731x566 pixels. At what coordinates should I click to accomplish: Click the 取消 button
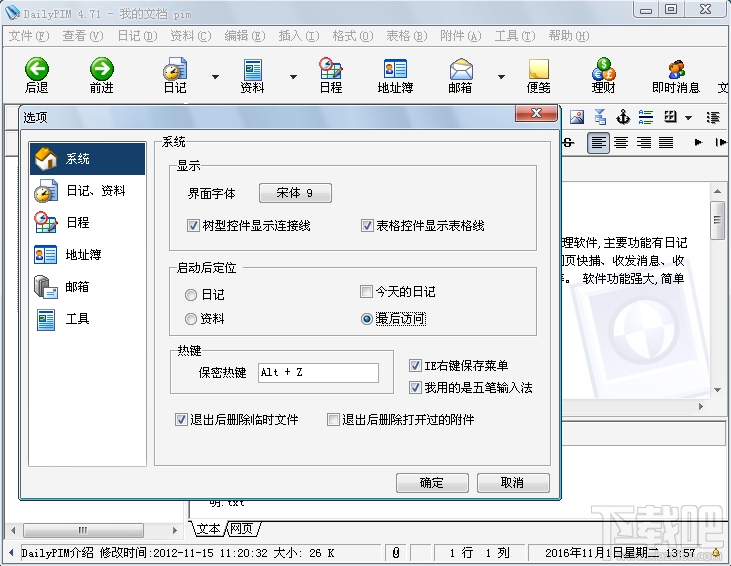[x=513, y=483]
